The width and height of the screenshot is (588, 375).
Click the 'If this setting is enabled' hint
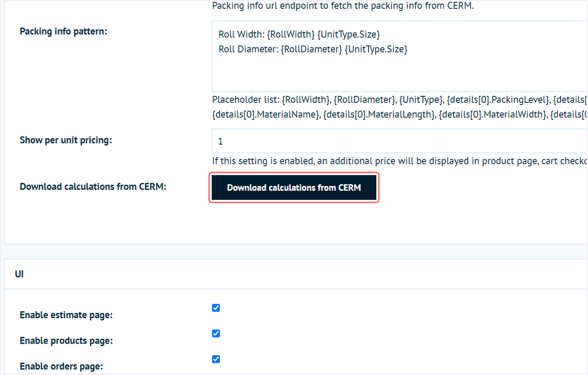pos(400,161)
